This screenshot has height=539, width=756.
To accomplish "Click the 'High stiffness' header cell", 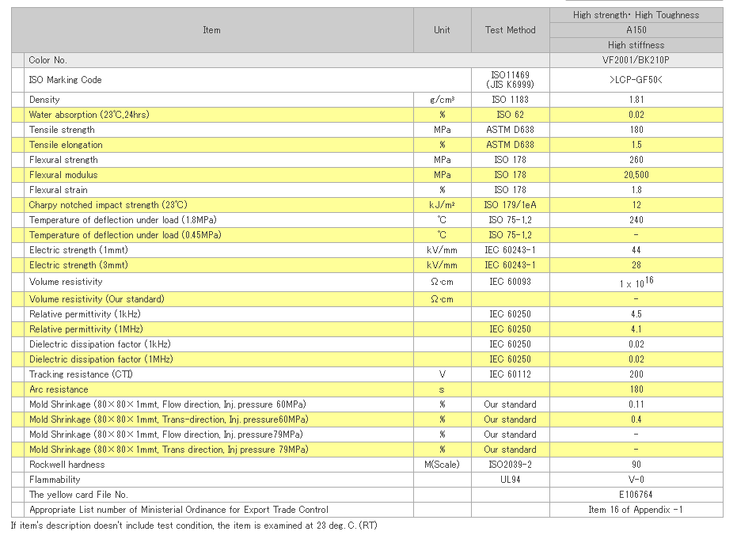I will tap(636, 45).
